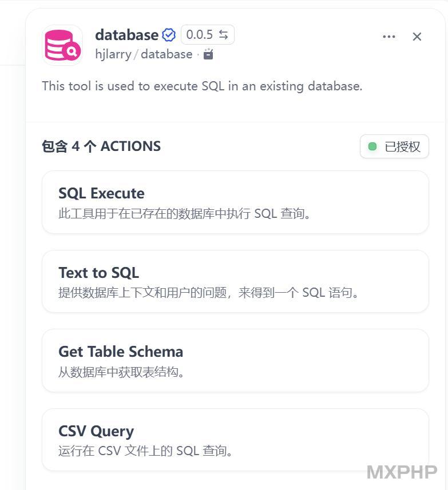The image size is (448, 490).
Task: Click the plugin package icon beside hjlarry/database
Action: tap(208, 54)
